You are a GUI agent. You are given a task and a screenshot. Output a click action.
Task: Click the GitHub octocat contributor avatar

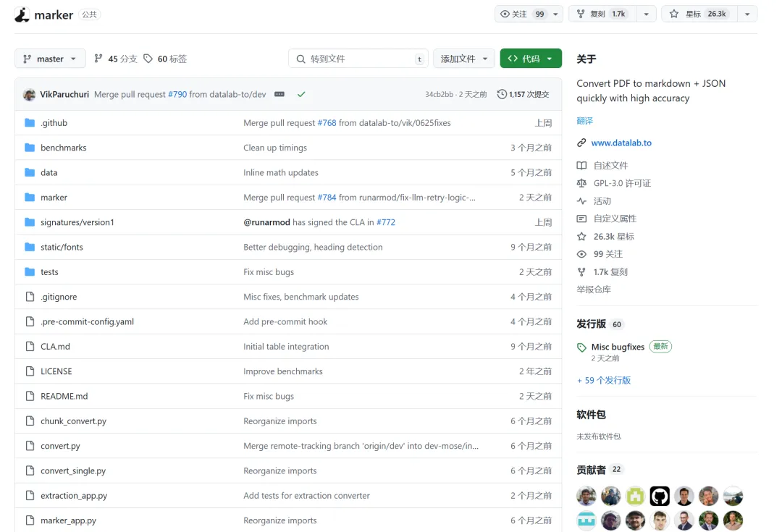(x=660, y=496)
